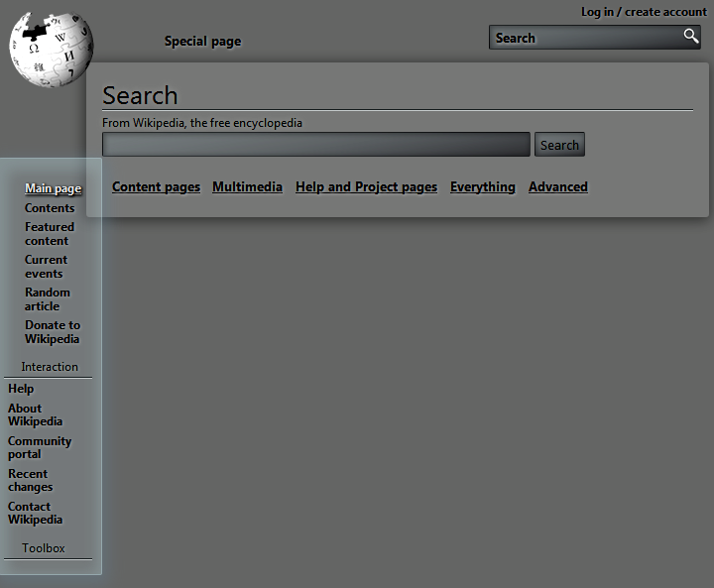This screenshot has width=714, height=588.
Task: Open Contact Wikipedia link
Action: point(35,514)
